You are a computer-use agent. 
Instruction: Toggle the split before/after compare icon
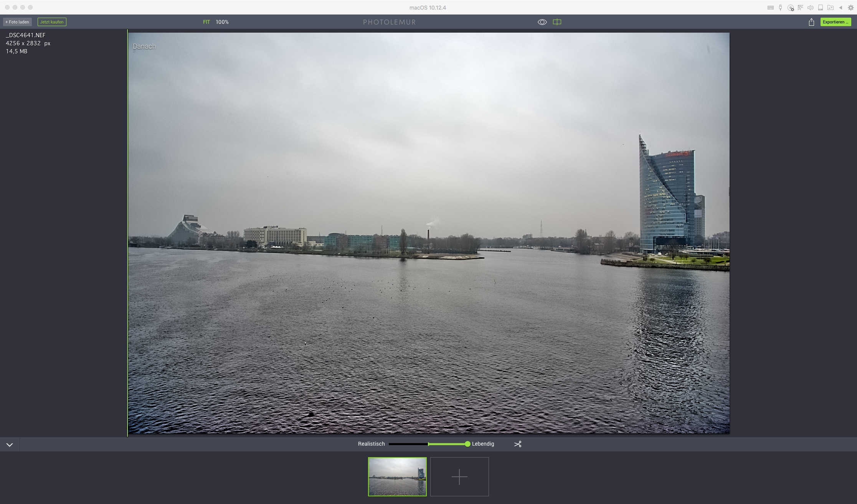(557, 22)
